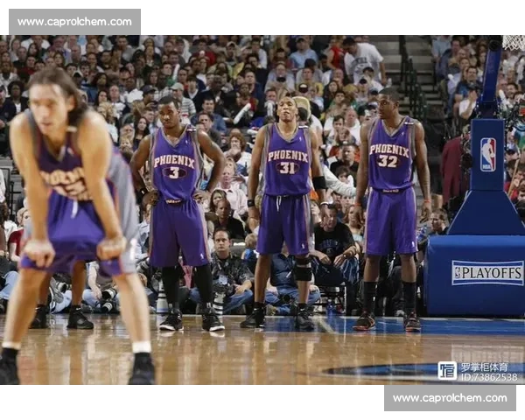Click the NBA logo on the basket stanchion
Screen dimensions: 525x420
(x=487, y=155)
